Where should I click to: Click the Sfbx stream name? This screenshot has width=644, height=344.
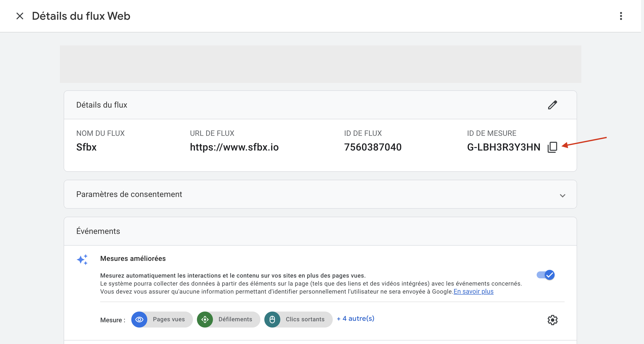click(86, 147)
